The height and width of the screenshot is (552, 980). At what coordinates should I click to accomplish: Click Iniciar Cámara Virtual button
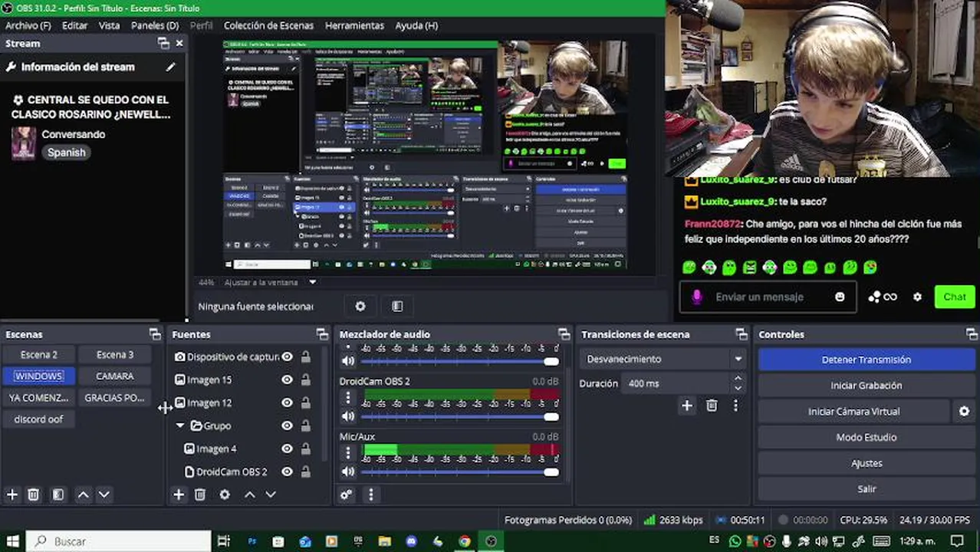pos(853,411)
